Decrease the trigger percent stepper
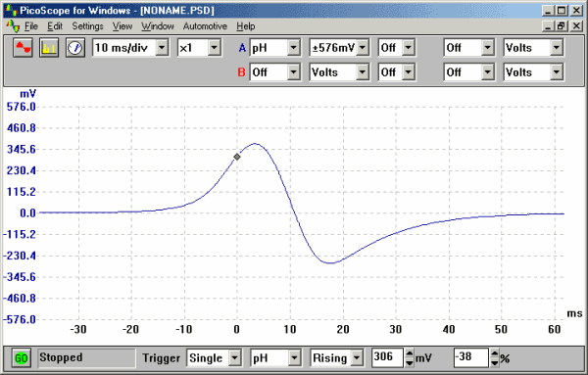 495,362
